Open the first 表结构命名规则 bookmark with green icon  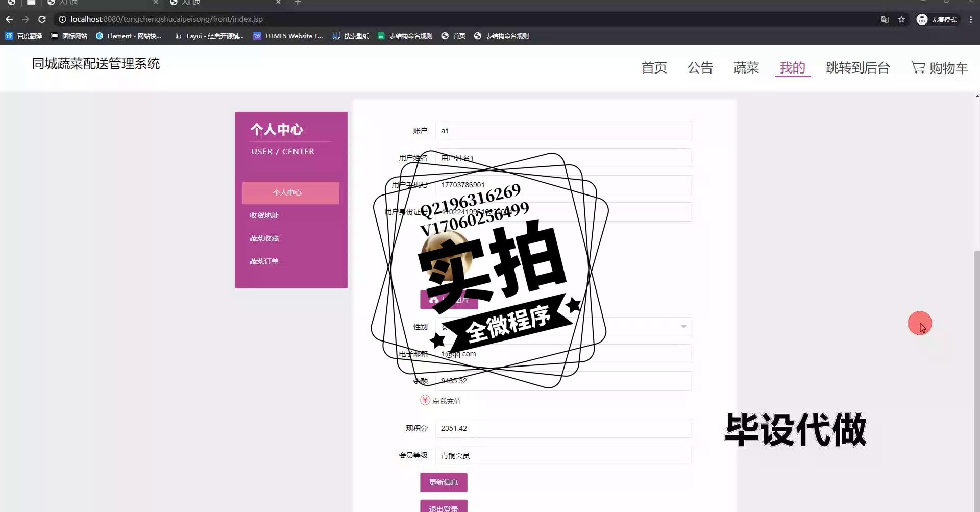pyautogui.click(x=405, y=36)
